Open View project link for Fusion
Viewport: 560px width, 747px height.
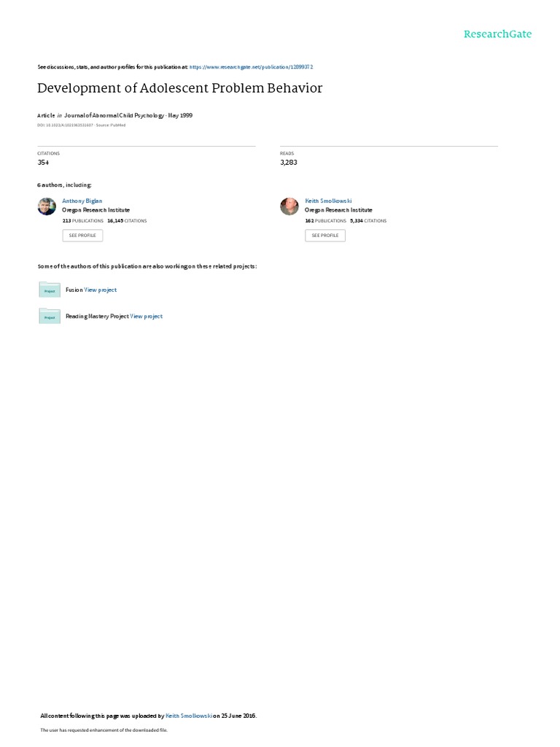pyautogui.click(x=101, y=290)
